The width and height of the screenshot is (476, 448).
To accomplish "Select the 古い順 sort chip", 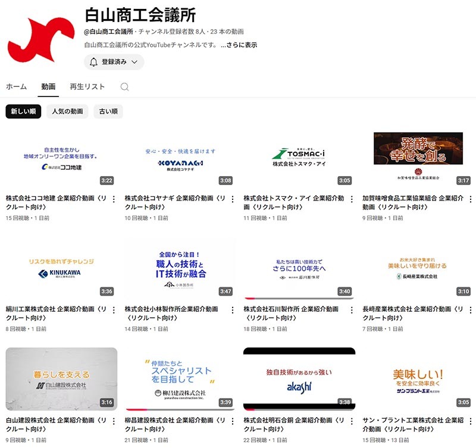I will (108, 111).
